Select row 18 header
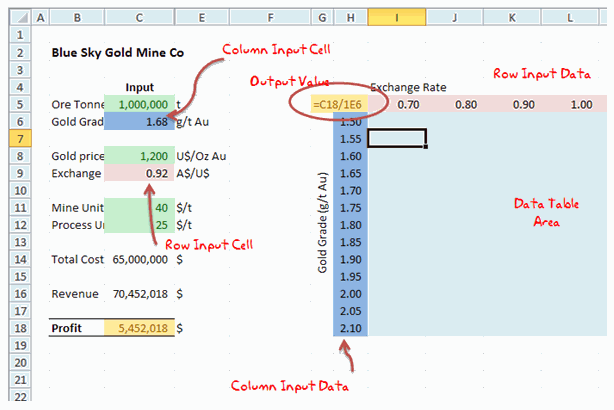Screen dimensions: 614x410 (15, 327)
